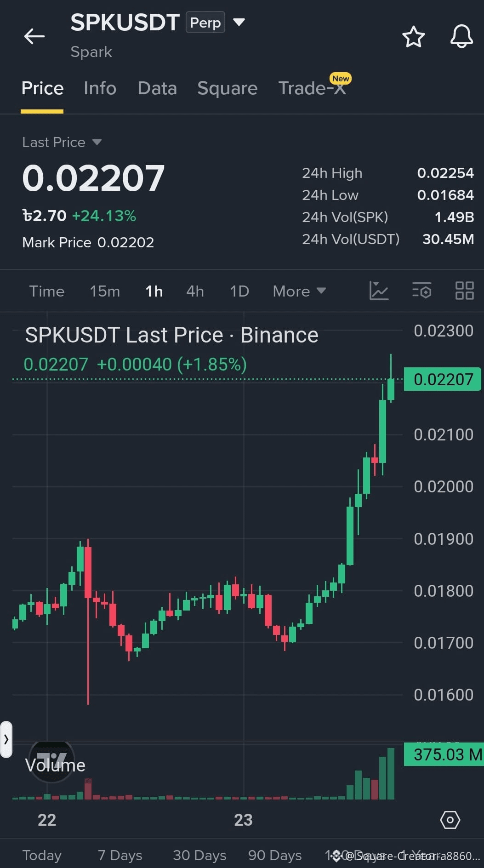Click the Perp contract badge

tap(205, 23)
